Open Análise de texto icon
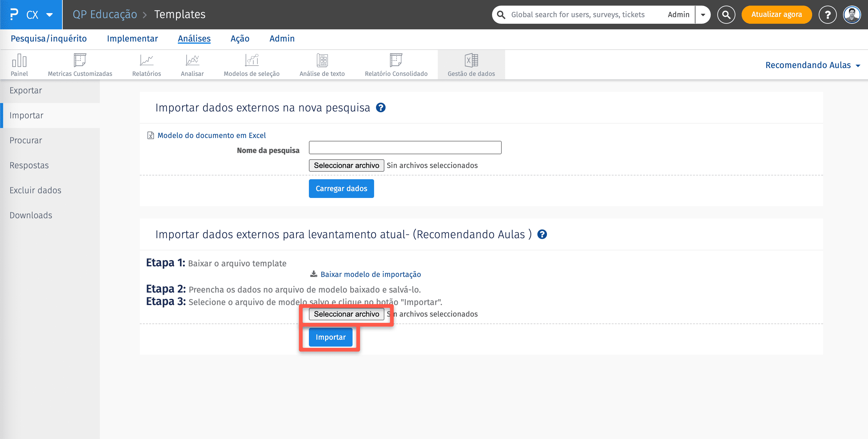Viewport: 868px width, 439px height. pyautogui.click(x=322, y=61)
